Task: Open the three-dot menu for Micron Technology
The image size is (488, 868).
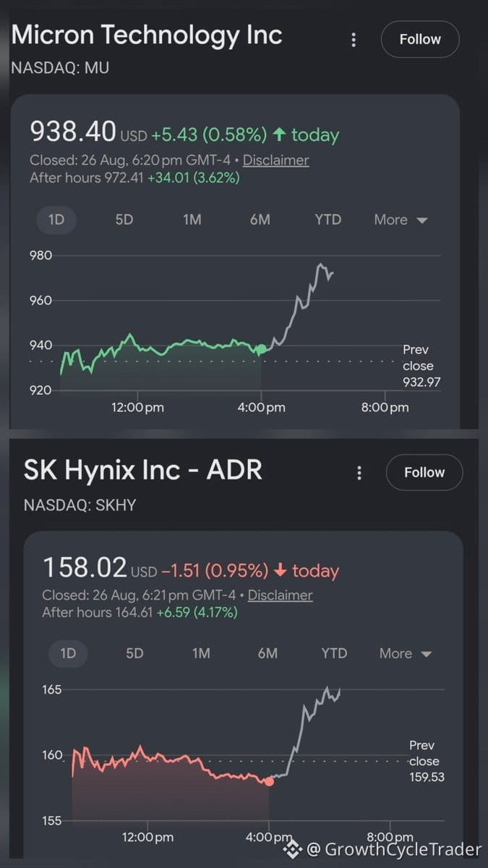Action: point(354,40)
